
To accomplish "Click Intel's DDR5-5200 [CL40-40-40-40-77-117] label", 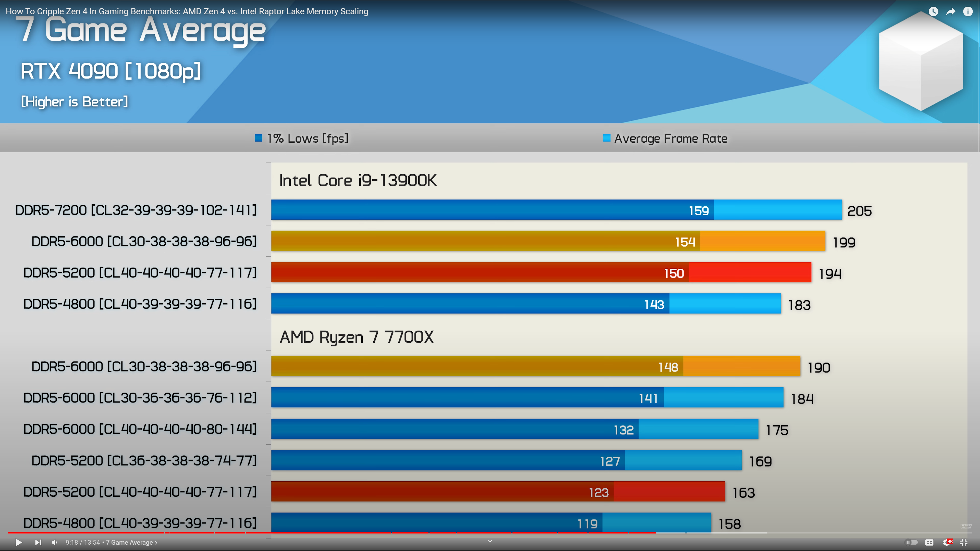I will click(x=140, y=273).
